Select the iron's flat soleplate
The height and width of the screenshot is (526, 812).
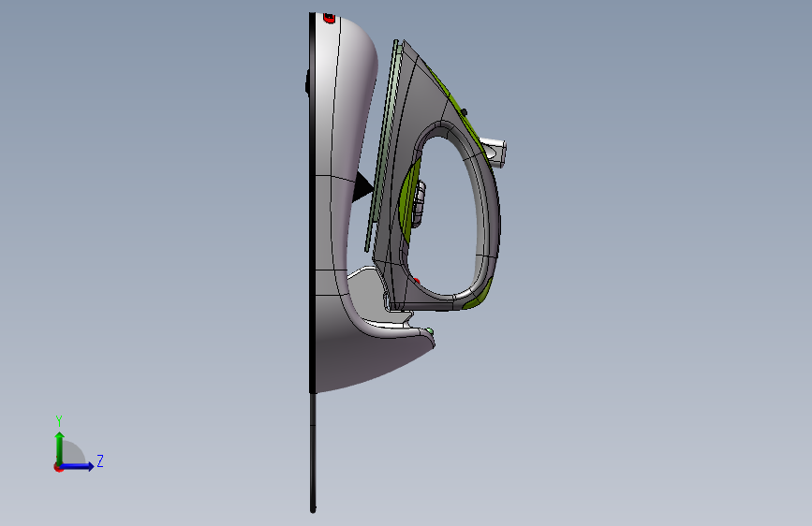(x=384, y=146)
